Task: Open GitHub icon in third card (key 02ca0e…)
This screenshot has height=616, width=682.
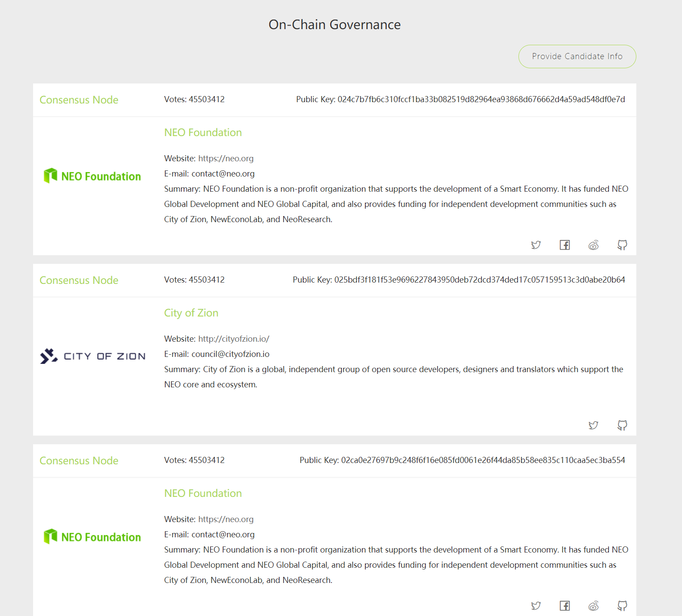Action: click(622, 606)
